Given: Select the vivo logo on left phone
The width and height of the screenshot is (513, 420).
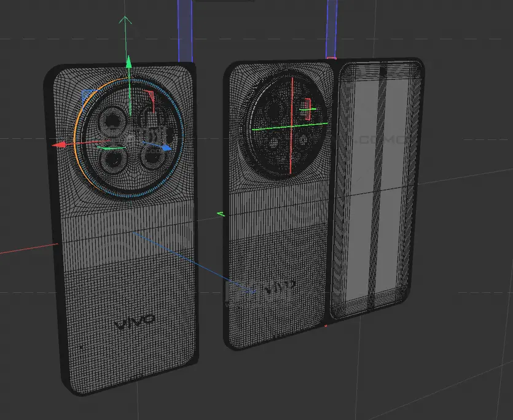Looking at the screenshot, I should [x=135, y=321].
